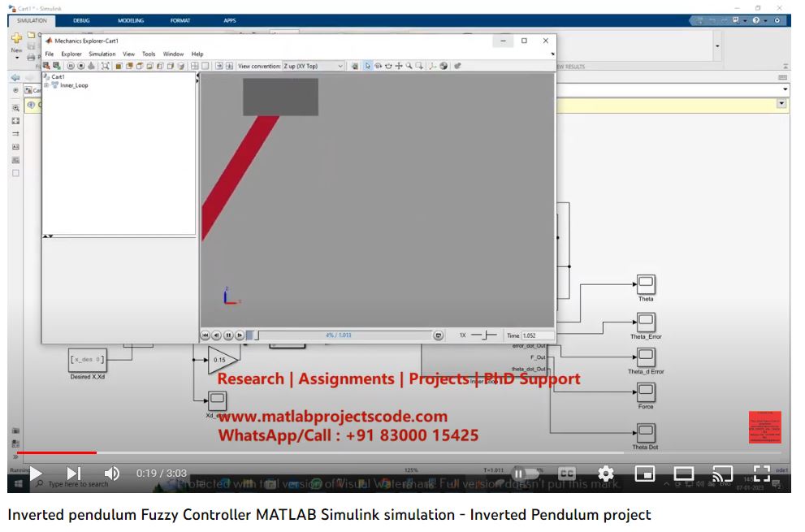This screenshot has width=805, height=532.
Task: Open video settings gear
Action: 605,473
